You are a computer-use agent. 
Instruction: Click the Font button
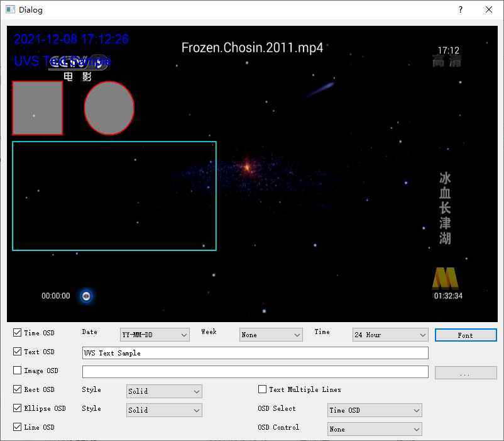pyautogui.click(x=466, y=335)
